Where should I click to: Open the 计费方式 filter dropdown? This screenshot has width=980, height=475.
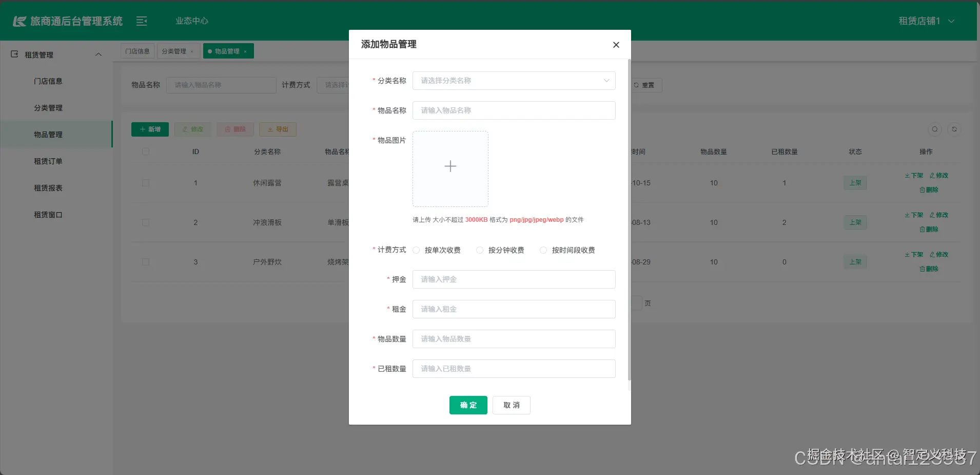pos(332,85)
